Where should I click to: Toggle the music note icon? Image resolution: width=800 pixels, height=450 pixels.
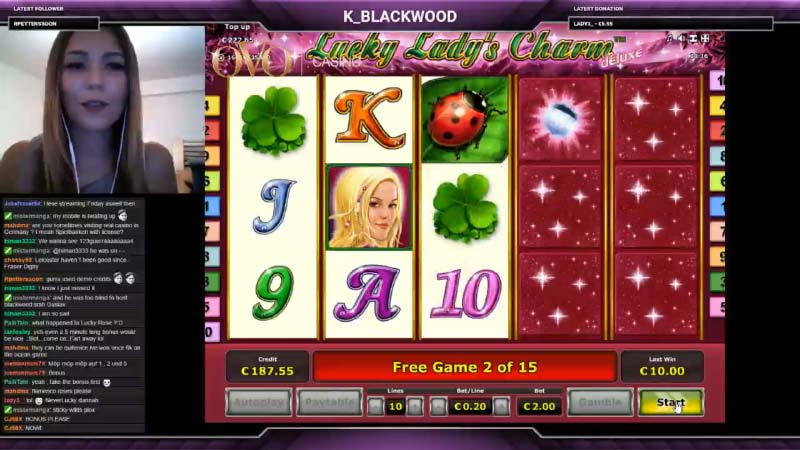tap(669, 39)
